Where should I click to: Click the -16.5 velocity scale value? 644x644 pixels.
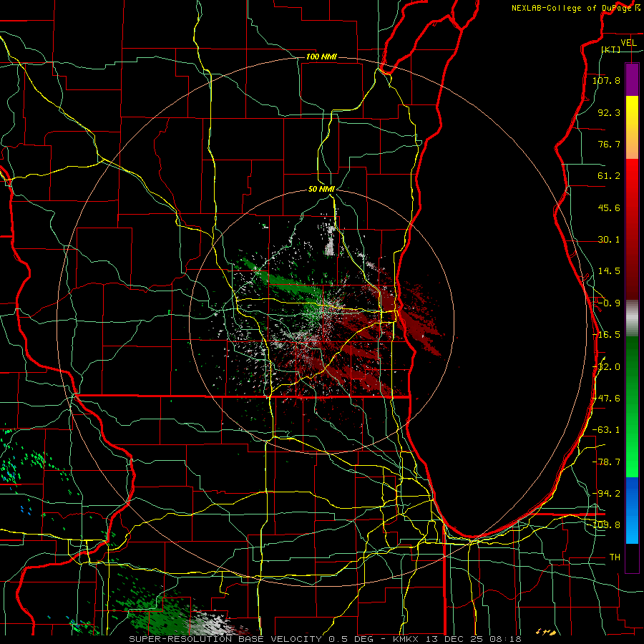[x=606, y=335]
